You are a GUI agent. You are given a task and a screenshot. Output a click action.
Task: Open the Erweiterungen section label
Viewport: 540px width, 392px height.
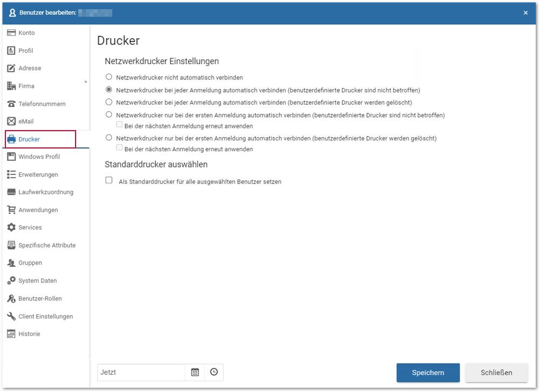(38, 174)
